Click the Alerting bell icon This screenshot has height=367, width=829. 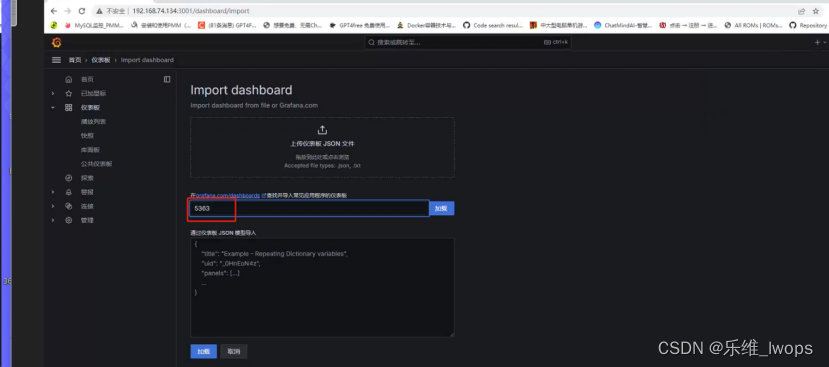pos(68,192)
